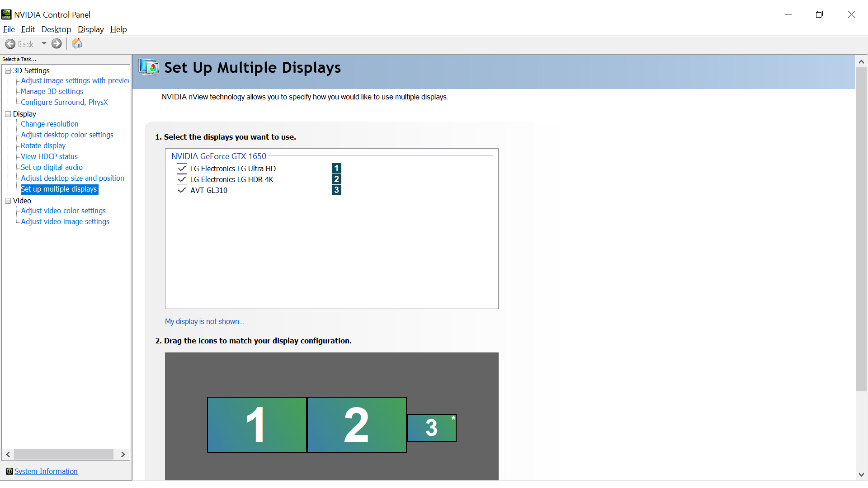Open the Edit menu
This screenshot has width=868, height=488.
pyautogui.click(x=28, y=29)
